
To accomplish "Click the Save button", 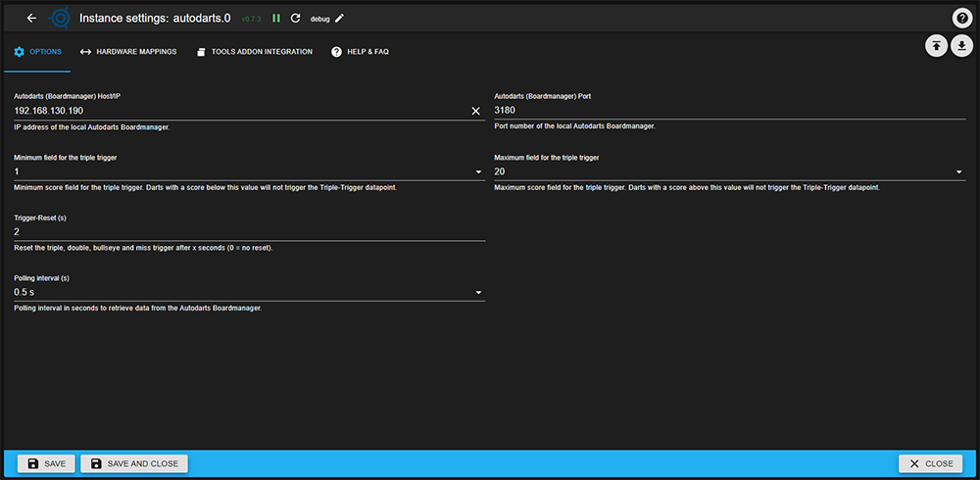I will coord(46,463).
